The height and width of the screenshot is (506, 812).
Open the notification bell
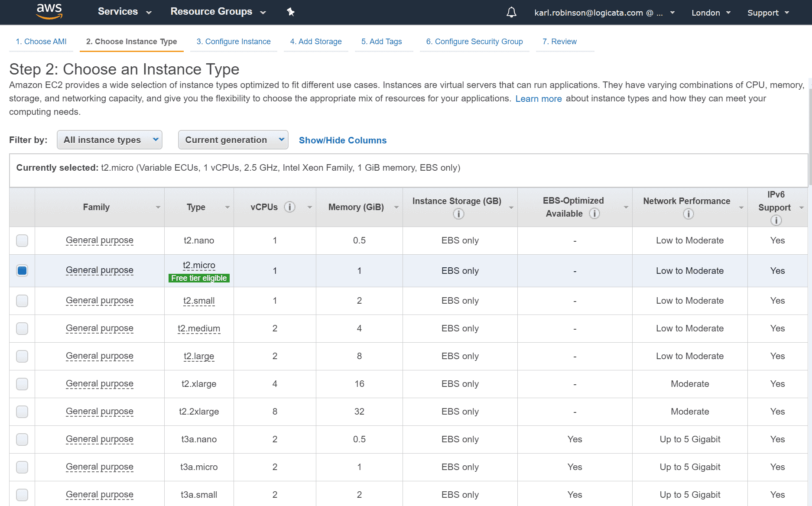pos(511,12)
